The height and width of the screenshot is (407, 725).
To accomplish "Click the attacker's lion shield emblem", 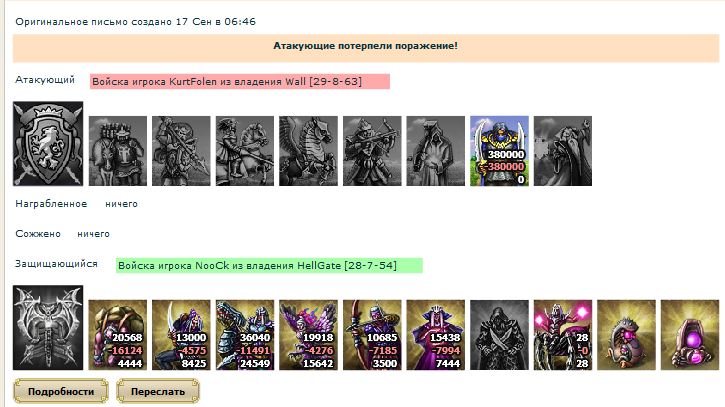I will 48,144.
